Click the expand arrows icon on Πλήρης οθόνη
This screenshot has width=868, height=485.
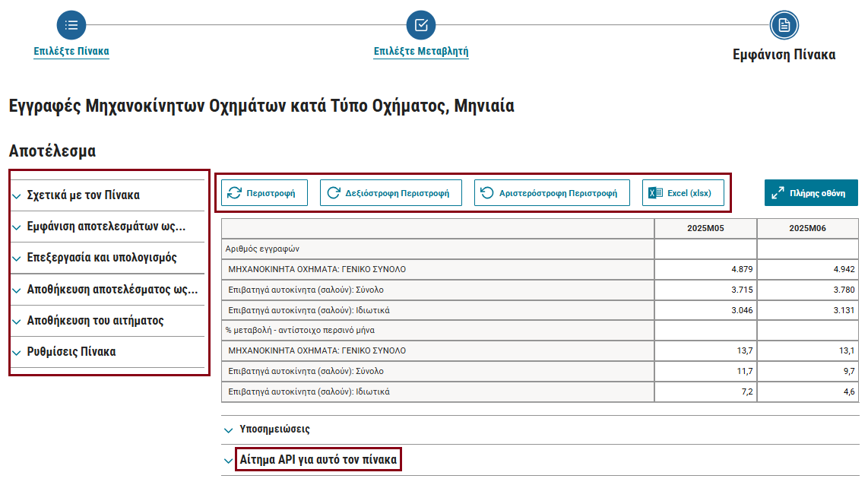778,192
